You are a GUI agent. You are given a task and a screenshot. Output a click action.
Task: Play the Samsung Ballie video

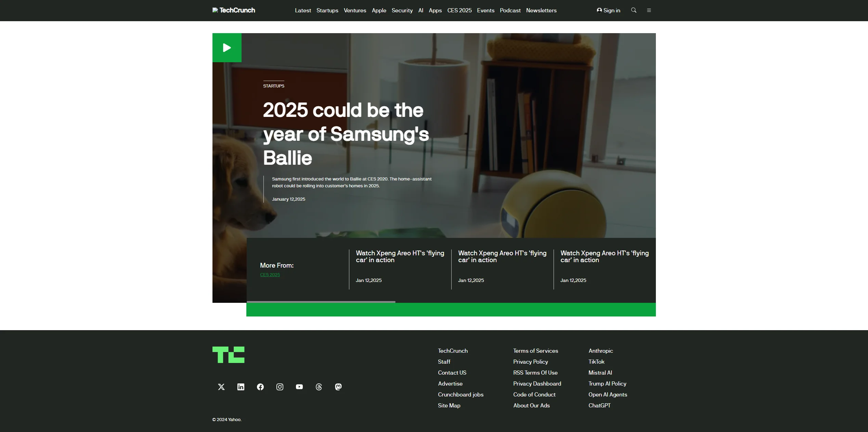[226, 48]
